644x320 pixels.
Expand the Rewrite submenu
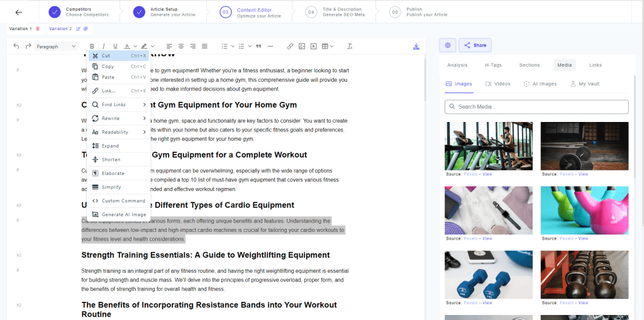[118, 118]
